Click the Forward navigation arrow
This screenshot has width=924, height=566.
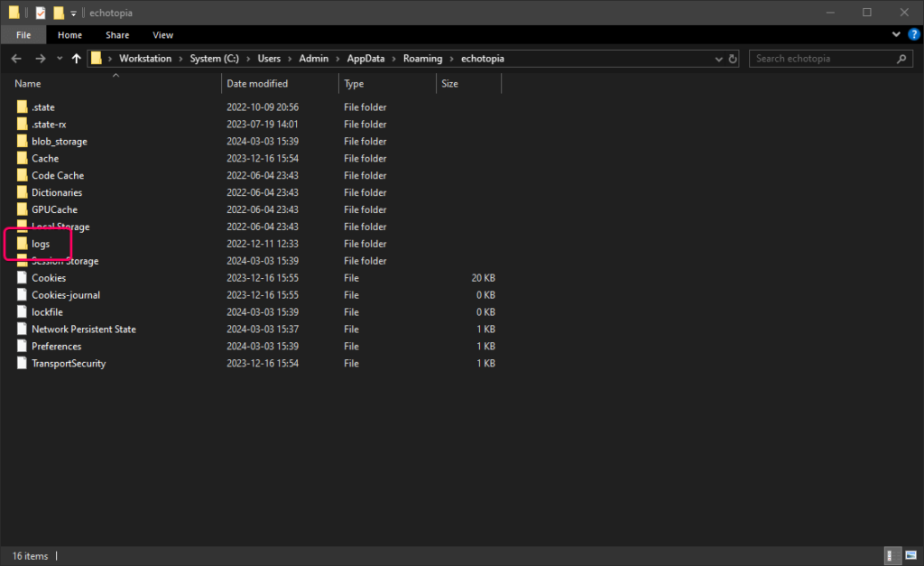[x=41, y=59]
